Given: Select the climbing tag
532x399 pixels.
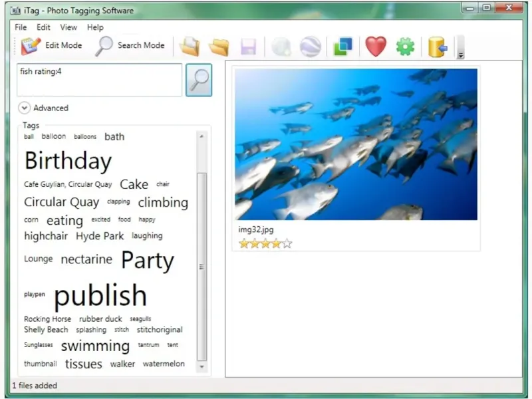Looking at the screenshot, I should point(163,203).
